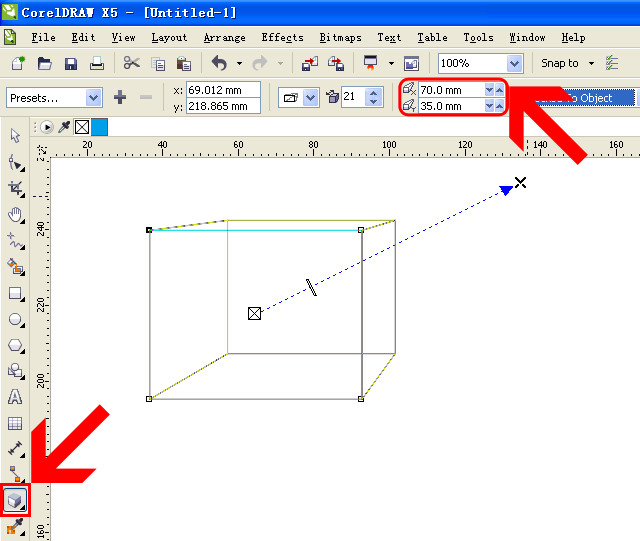Open the Application Launcher icon
The width and height of the screenshot is (640, 541).
pos(371,63)
